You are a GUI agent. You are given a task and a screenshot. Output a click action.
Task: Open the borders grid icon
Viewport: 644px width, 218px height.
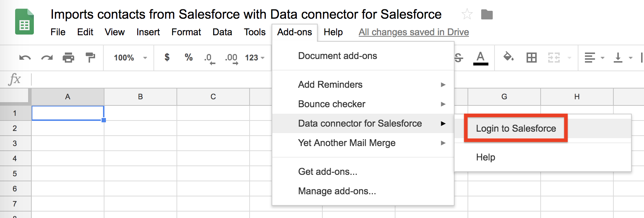531,58
